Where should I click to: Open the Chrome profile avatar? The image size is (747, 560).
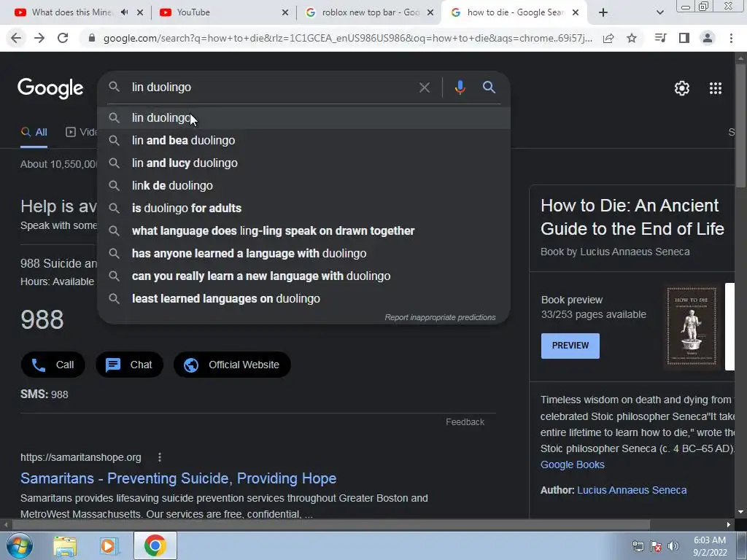pyautogui.click(x=708, y=38)
